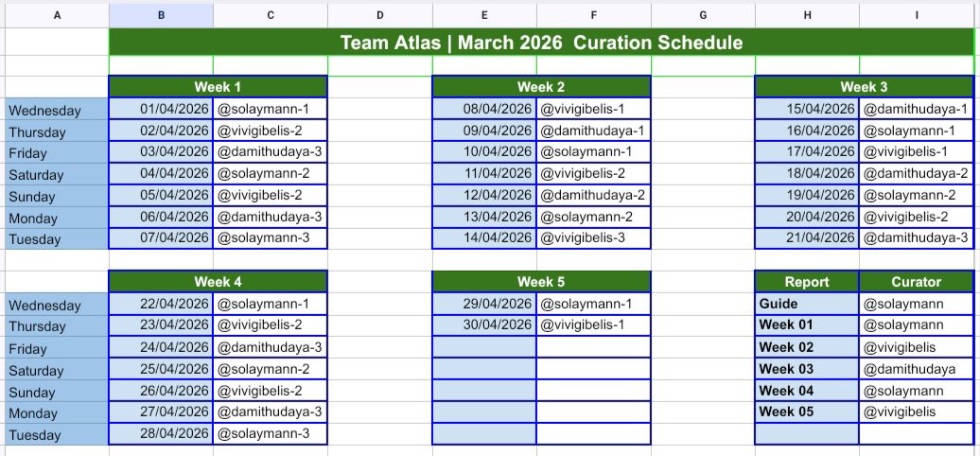
Task: Select the 01/04/2026 date cell
Action: (x=161, y=110)
